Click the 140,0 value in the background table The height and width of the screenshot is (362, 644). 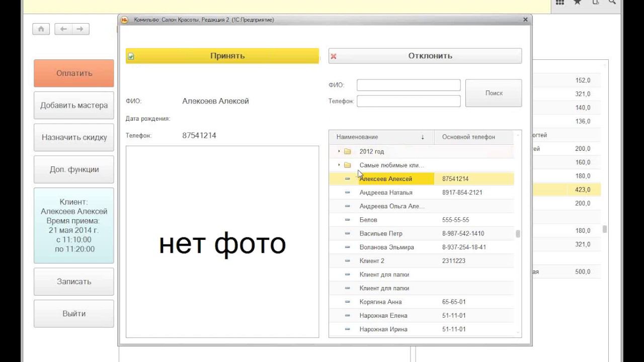(583, 108)
